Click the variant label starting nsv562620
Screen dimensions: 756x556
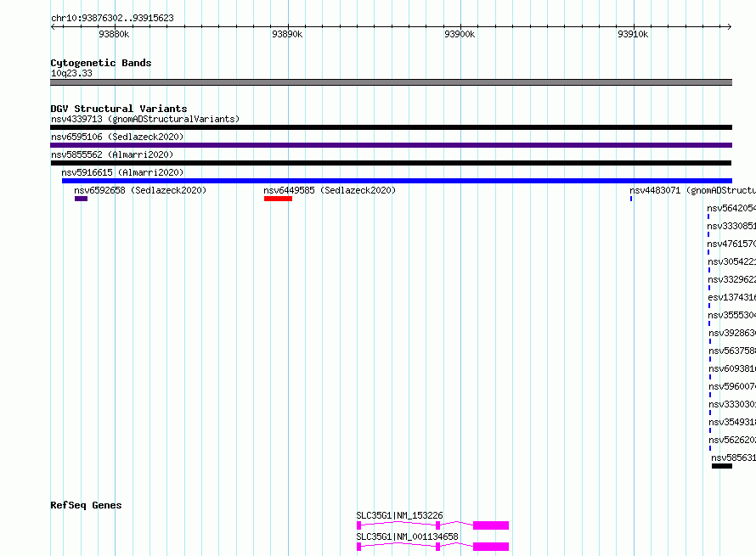click(732, 440)
